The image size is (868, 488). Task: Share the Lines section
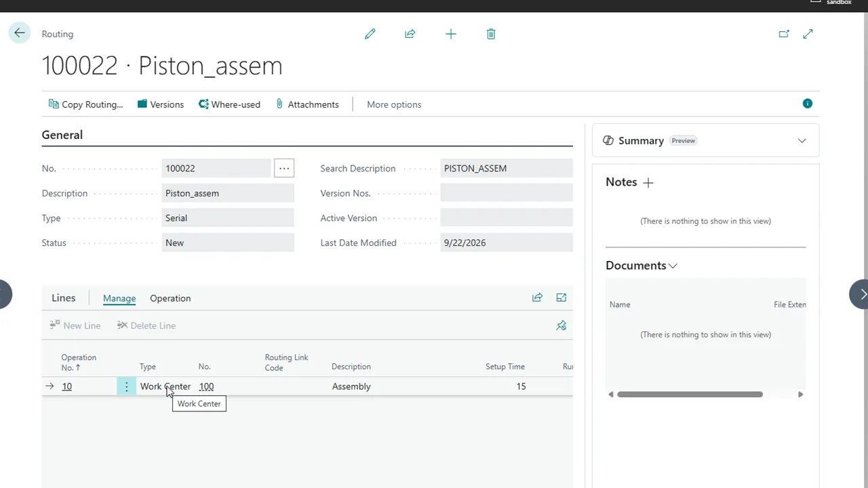[537, 298]
